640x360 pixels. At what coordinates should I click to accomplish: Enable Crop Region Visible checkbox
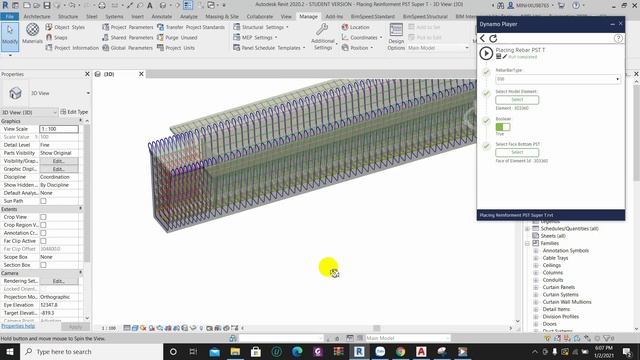(43, 225)
